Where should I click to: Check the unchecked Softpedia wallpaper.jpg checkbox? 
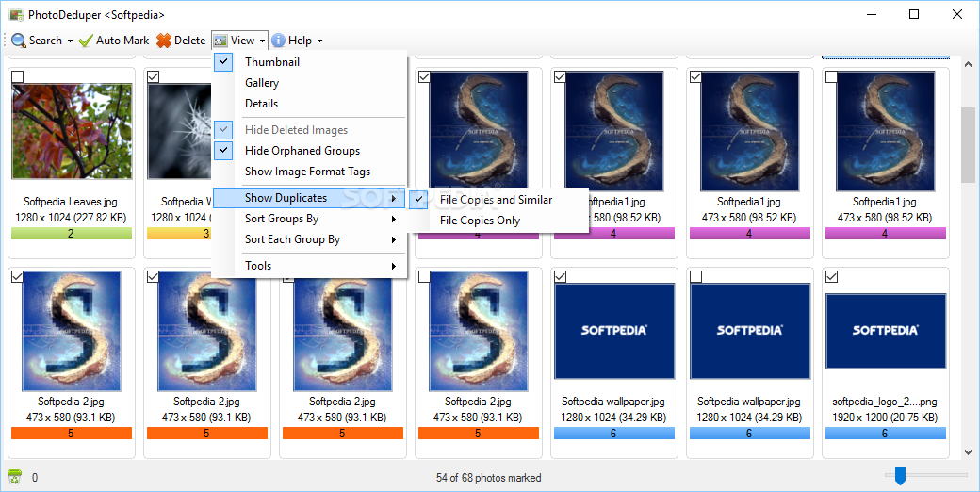(695, 277)
